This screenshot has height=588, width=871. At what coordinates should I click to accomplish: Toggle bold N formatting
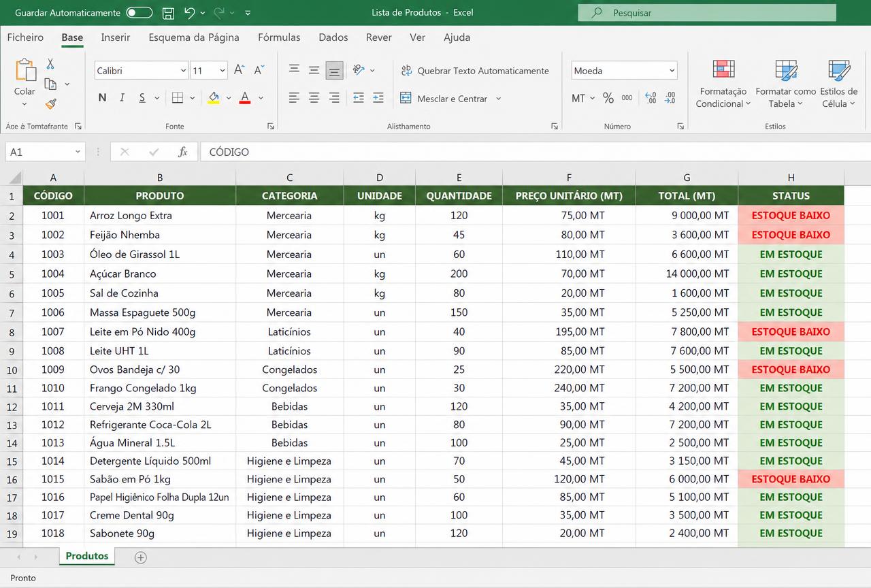point(102,98)
